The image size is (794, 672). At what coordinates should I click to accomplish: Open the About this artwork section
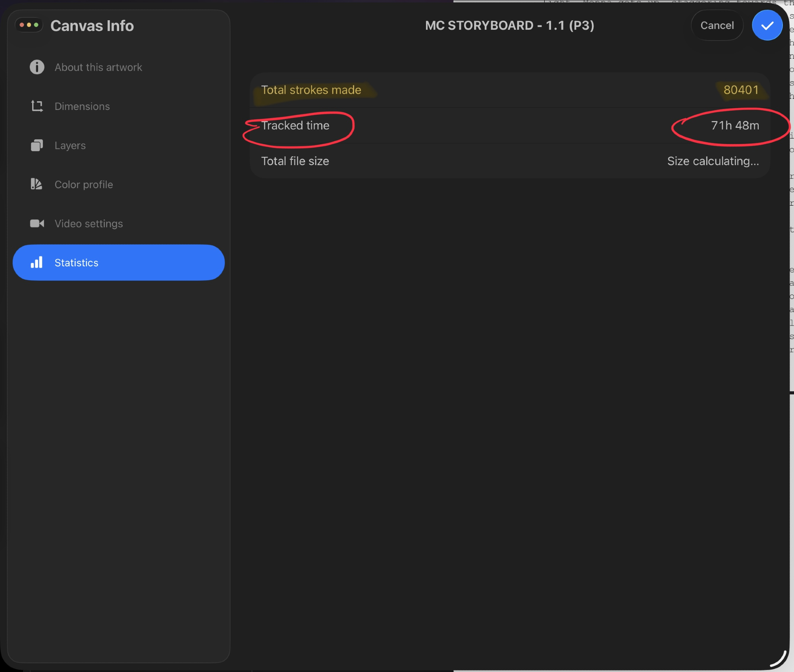pos(98,67)
